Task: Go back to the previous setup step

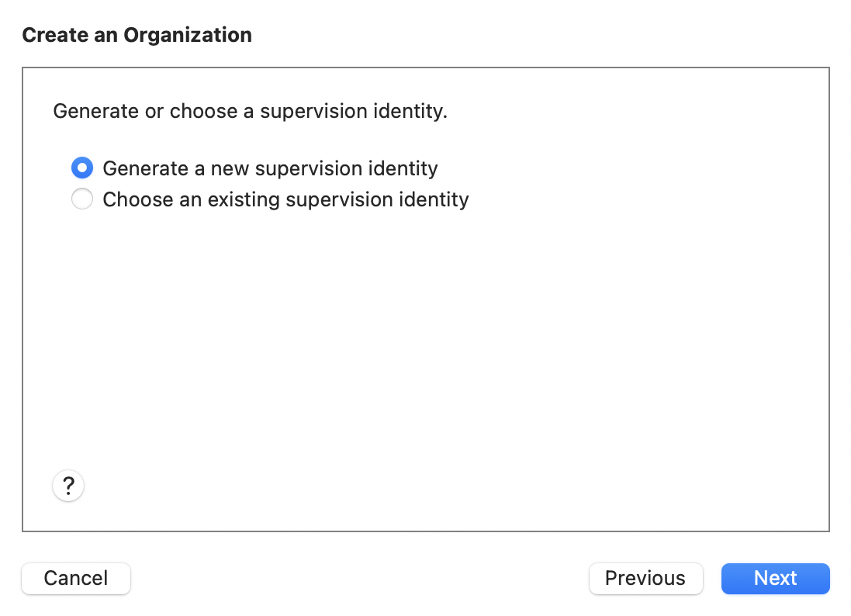Action: coord(645,579)
